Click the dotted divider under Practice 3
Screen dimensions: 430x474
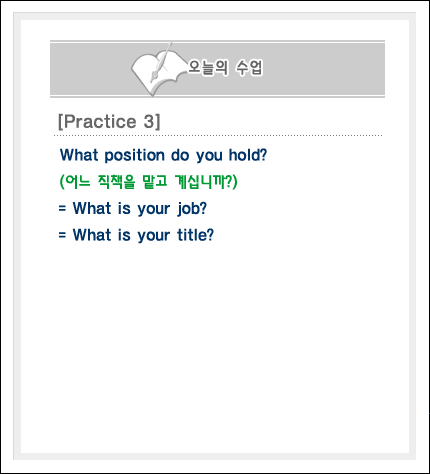[x=218, y=136]
